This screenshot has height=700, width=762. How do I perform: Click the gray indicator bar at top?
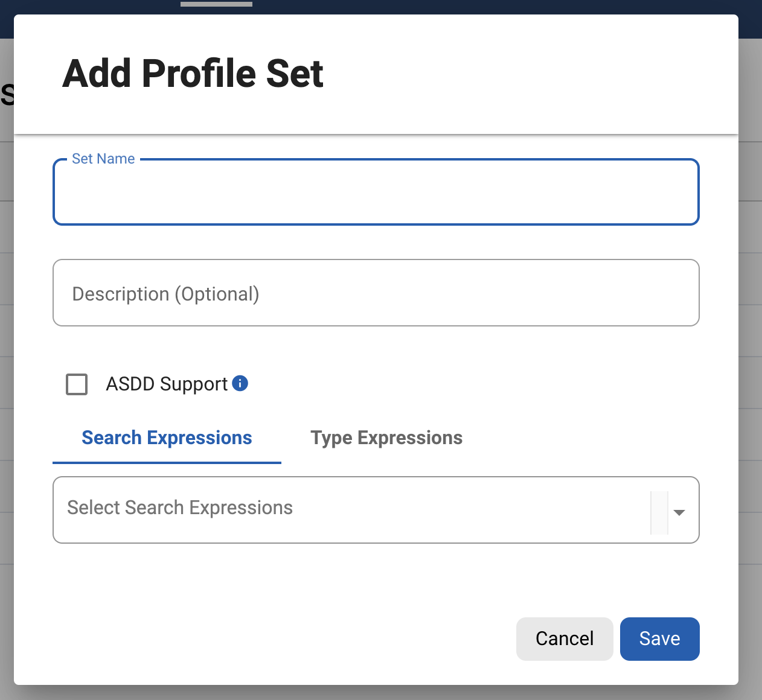coord(216,4)
